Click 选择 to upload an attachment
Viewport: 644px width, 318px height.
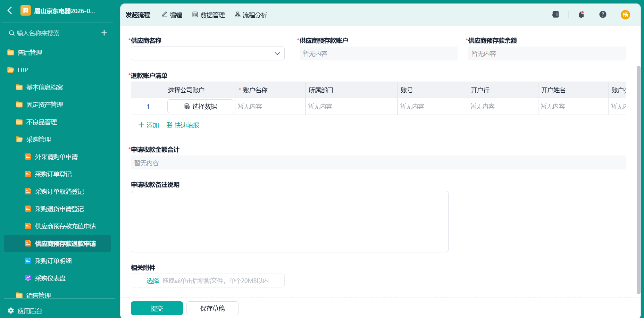(153, 281)
